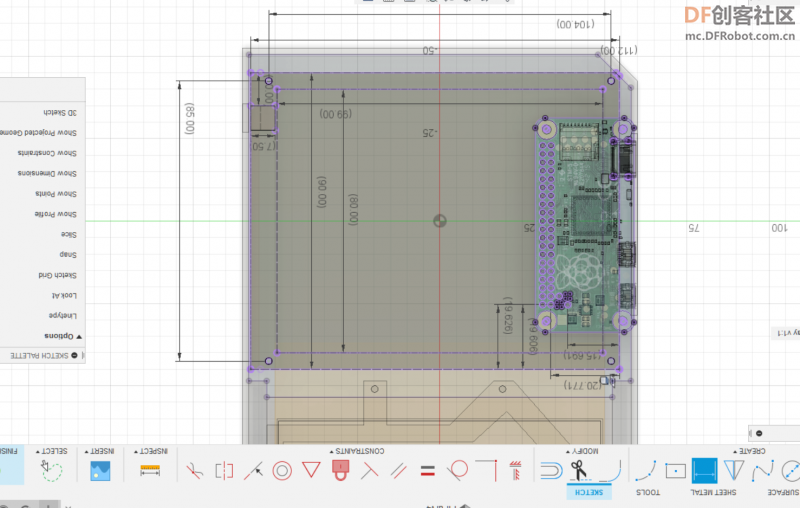Click the Linetype option label
The height and width of the screenshot is (508, 800).
[62, 316]
